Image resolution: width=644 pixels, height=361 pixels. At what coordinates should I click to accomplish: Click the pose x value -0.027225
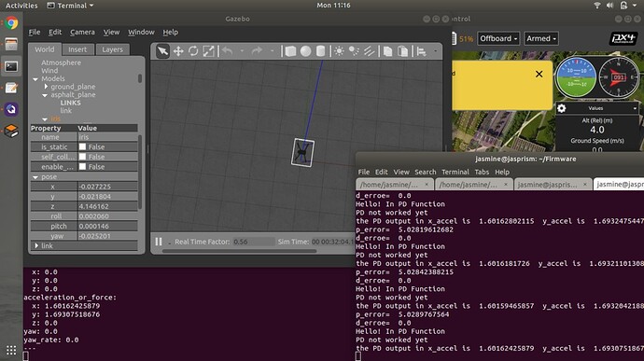tap(107, 187)
